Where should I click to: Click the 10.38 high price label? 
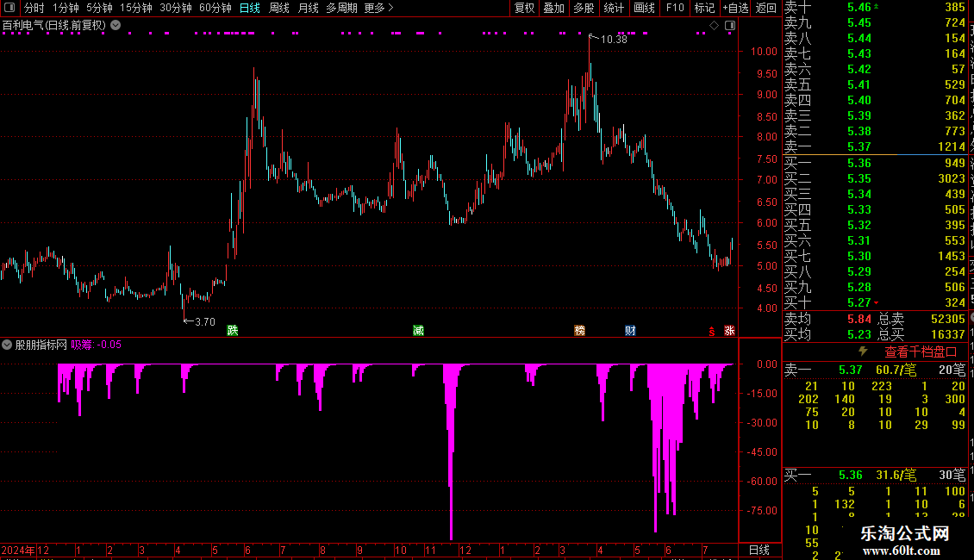pyautogui.click(x=614, y=39)
